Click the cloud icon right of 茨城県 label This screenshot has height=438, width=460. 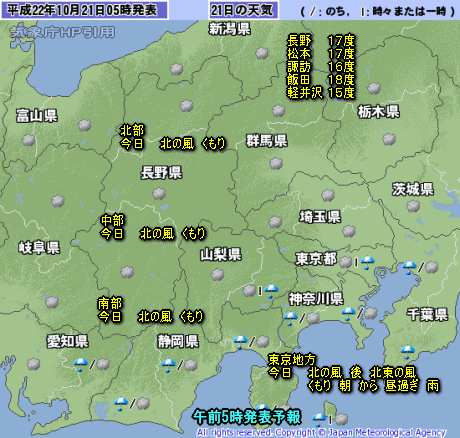[413, 206]
